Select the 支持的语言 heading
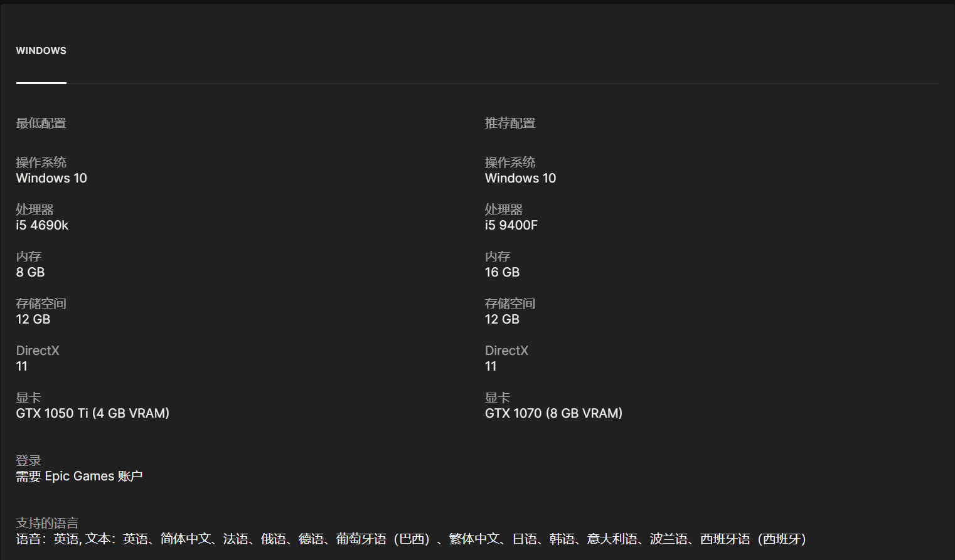Screen dimensions: 955x560 click(47, 523)
